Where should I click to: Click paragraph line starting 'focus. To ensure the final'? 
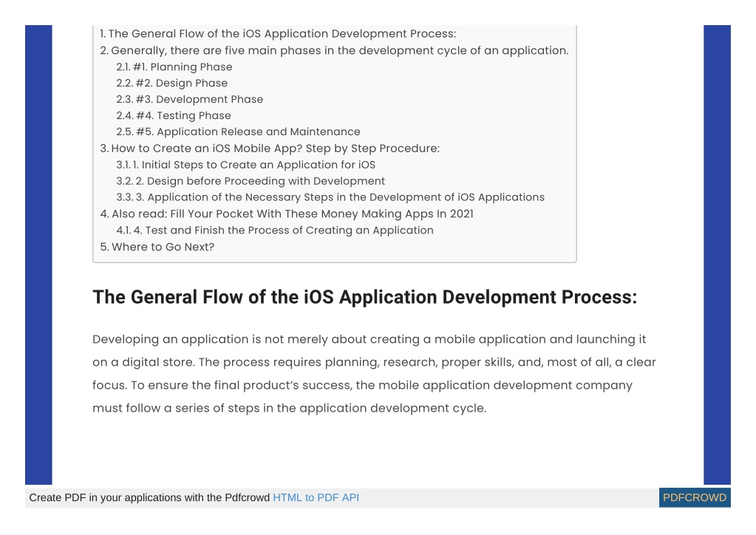tap(363, 385)
